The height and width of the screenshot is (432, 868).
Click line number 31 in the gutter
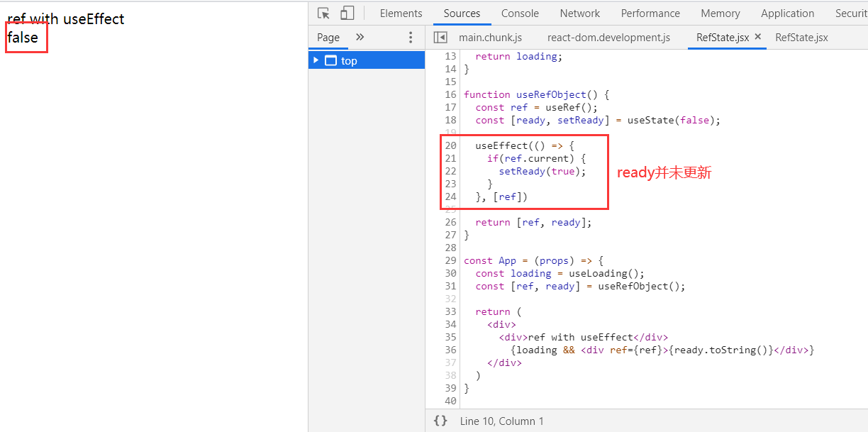(451, 286)
